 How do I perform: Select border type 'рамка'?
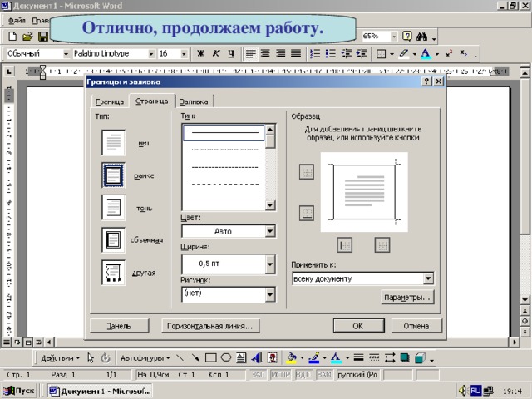coord(113,175)
